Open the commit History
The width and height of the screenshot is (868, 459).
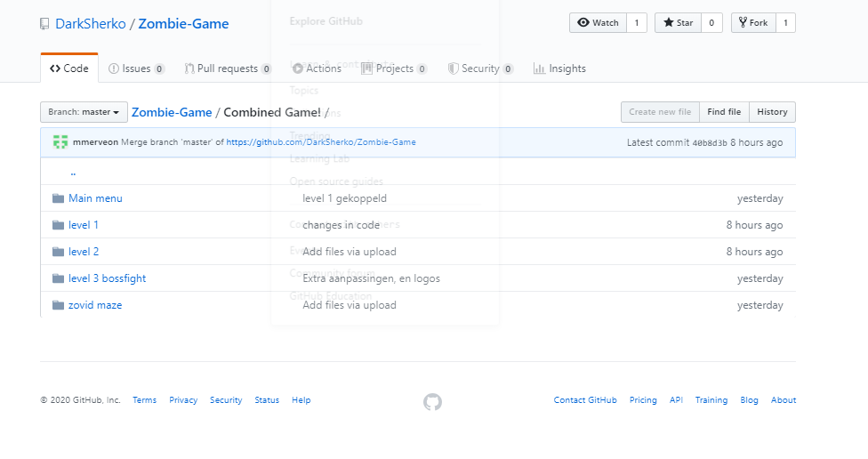point(772,112)
